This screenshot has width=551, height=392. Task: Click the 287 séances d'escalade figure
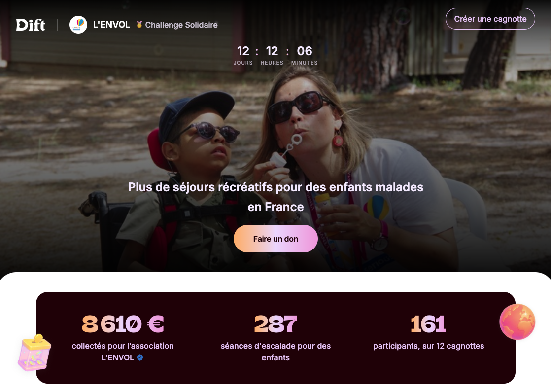[275, 324]
